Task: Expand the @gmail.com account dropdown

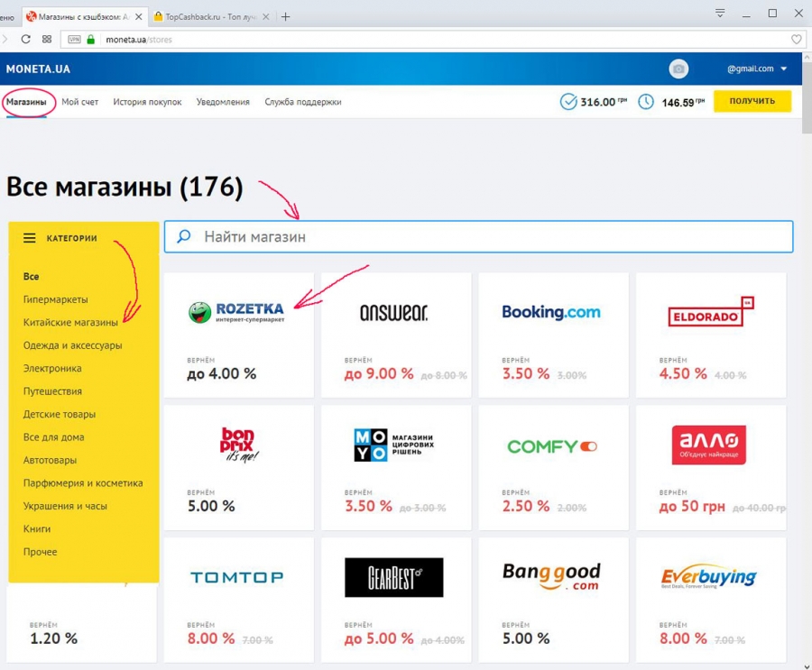Action: point(757,69)
